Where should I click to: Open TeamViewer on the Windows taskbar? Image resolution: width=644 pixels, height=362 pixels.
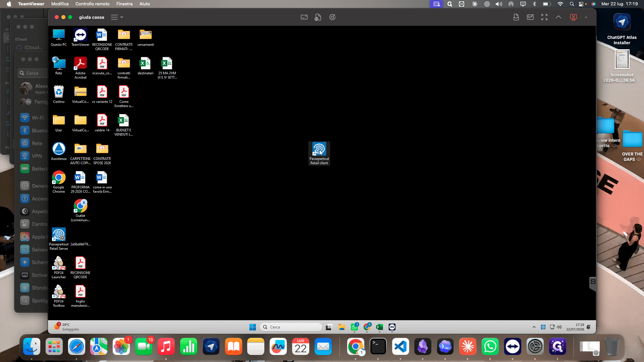(x=392, y=327)
